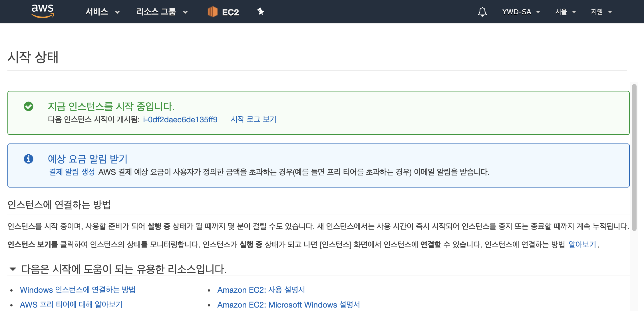Collapse the useful resources section triangle
Screen dimensions: 644x311
coord(13,269)
